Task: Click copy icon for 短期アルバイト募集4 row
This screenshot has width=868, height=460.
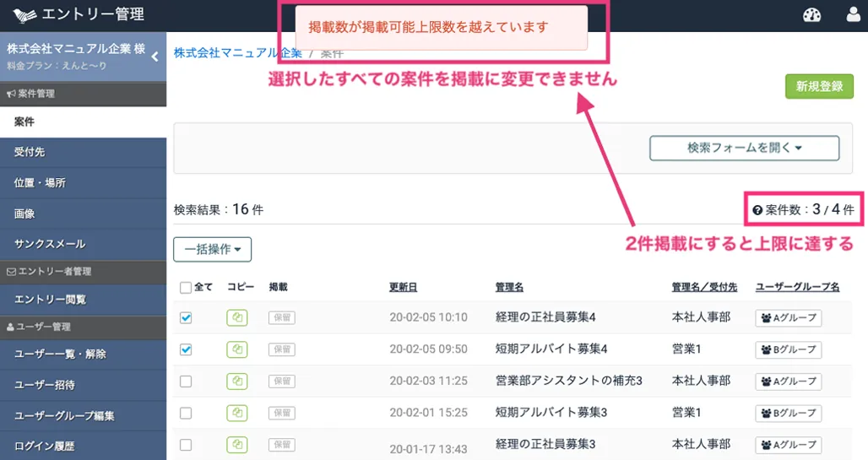Action: tap(236, 349)
